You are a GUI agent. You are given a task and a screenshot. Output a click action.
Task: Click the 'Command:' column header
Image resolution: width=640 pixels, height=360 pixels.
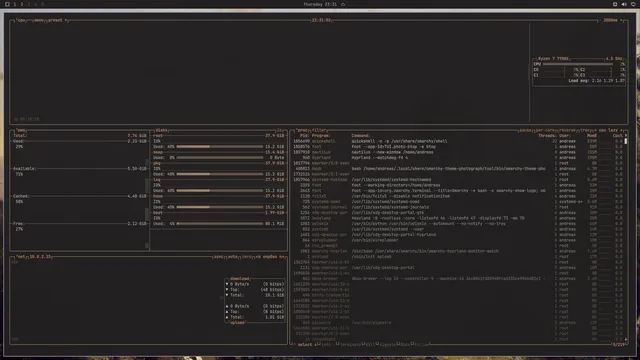pos(360,136)
